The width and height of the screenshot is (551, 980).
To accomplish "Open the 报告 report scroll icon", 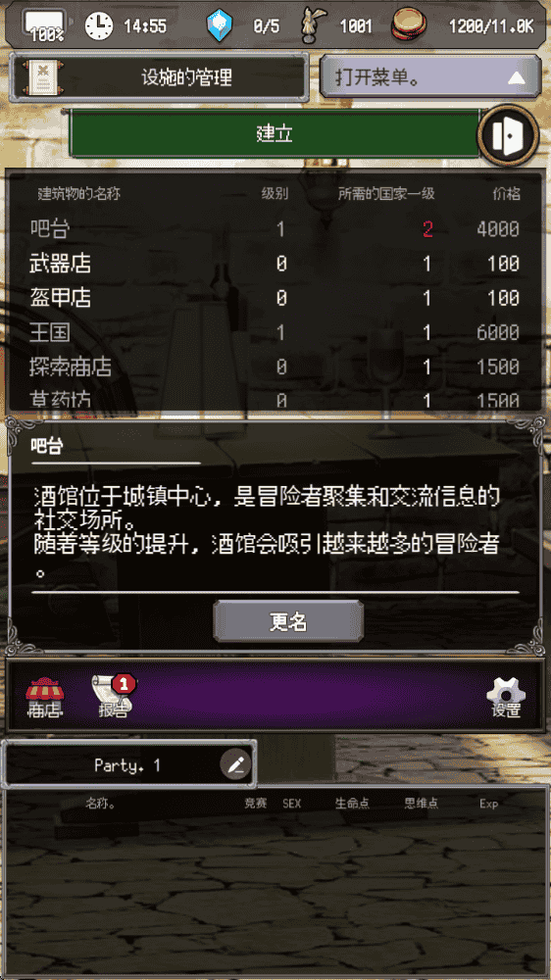I will (x=114, y=696).
